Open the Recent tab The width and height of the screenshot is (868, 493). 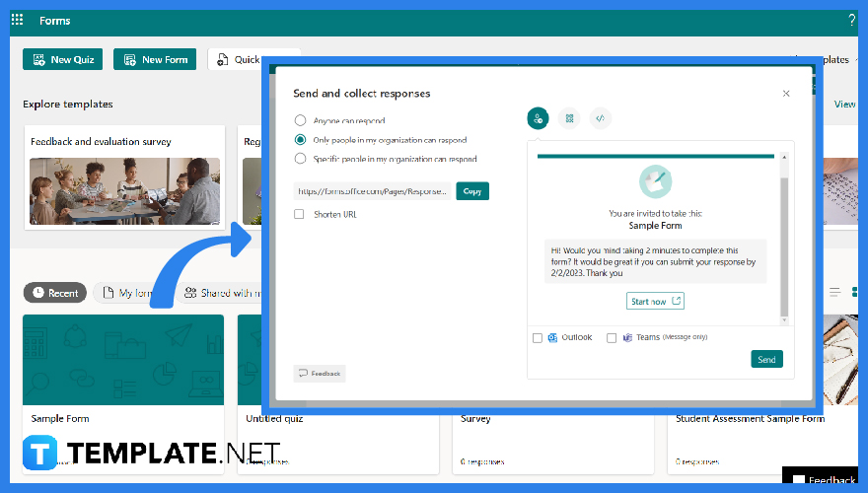54,293
